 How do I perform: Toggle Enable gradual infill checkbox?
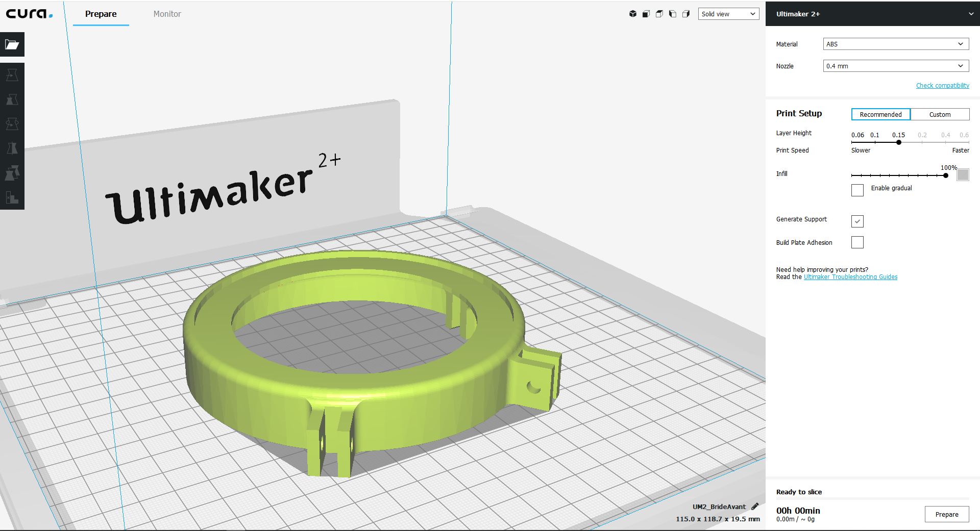tap(857, 190)
